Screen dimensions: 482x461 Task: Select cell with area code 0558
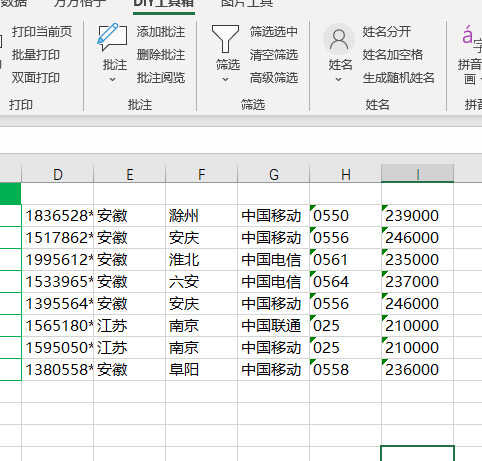[346, 370]
